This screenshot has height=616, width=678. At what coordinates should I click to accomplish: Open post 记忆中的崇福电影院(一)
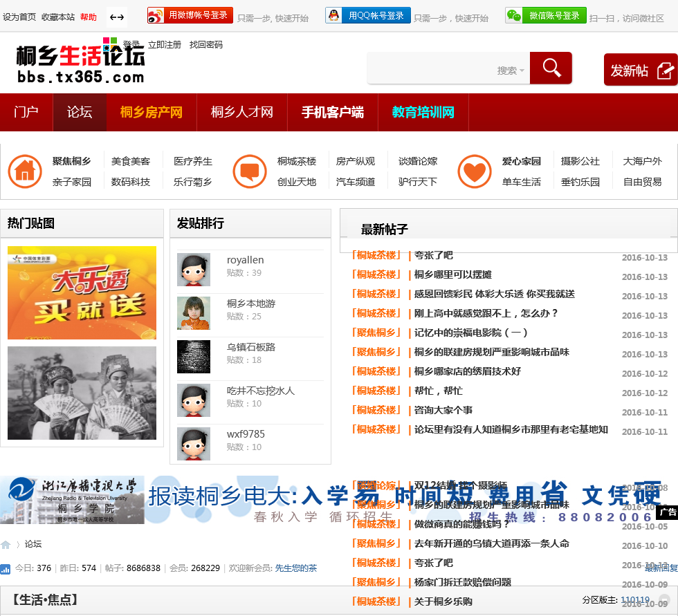(471, 333)
